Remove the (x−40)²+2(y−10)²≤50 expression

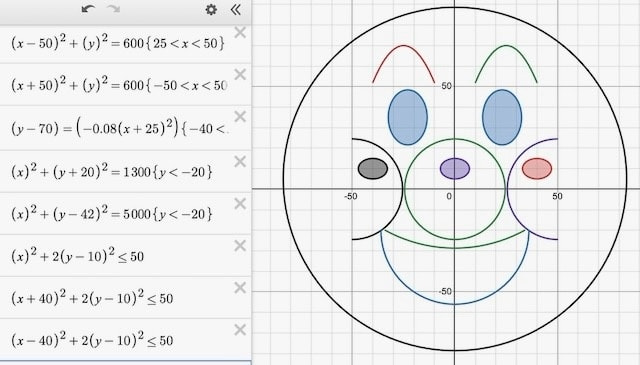tap(240, 329)
